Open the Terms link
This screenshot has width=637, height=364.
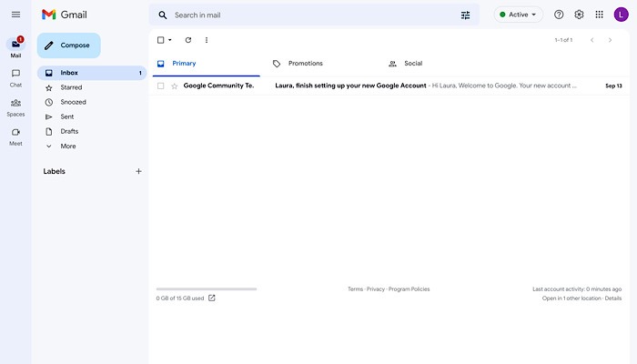[x=355, y=289]
